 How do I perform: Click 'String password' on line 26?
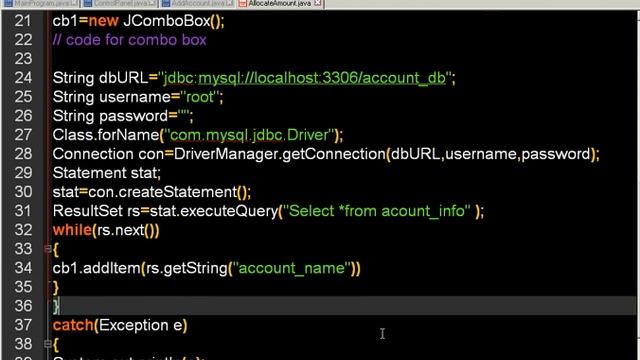(x=110, y=116)
